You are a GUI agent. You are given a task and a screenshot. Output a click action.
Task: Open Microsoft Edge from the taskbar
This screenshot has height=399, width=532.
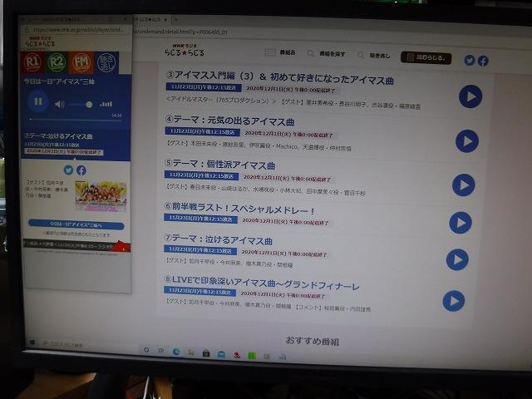click(176, 352)
